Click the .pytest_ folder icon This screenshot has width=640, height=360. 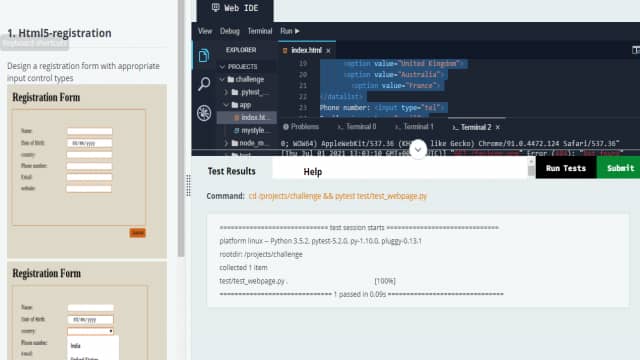tap(235, 92)
